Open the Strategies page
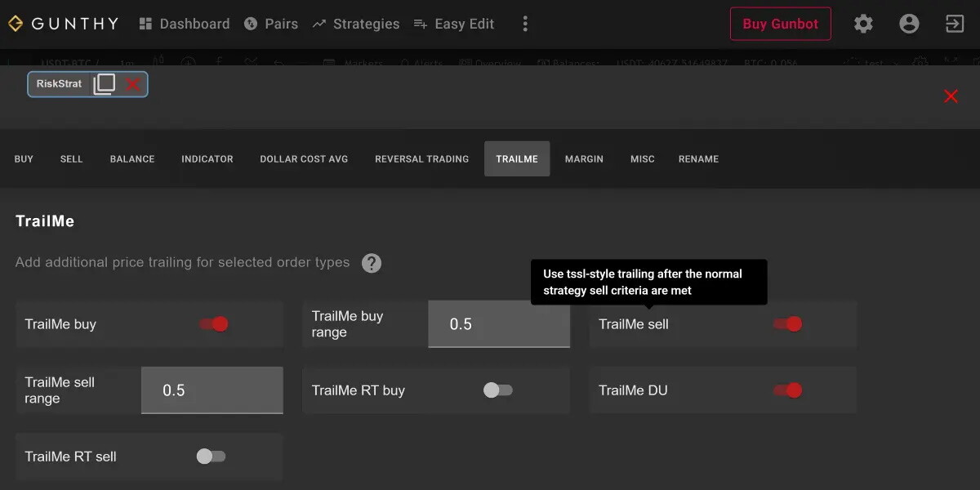The width and height of the screenshot is (980, 490). (356, 24)
